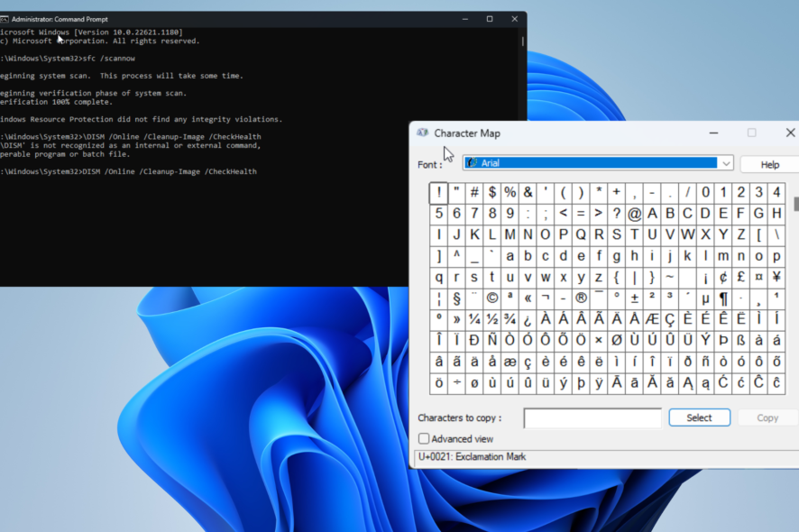Close the Command Prompt window
799x532 pixels.
coord(515,19)
